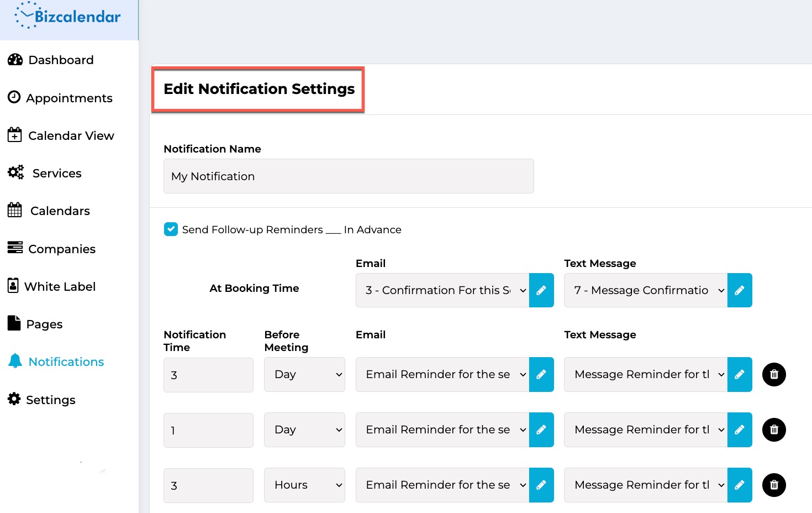Edit text message for 3 Hours reminder

click(x=740, y=485)
